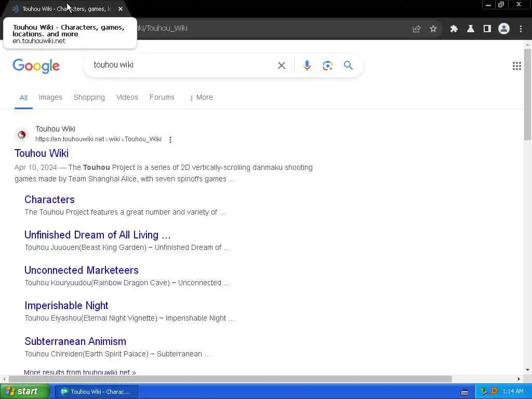Click the Touhou Wiki result favicon

(x=22, y=135)
